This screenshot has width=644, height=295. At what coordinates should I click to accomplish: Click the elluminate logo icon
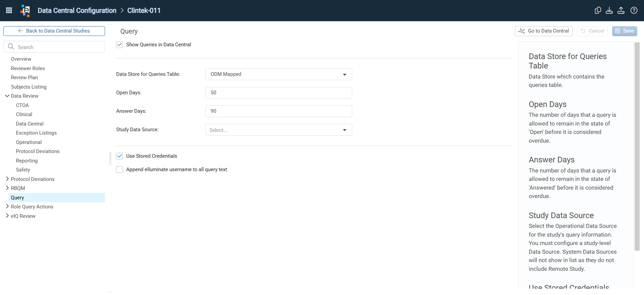coord(25,10)
